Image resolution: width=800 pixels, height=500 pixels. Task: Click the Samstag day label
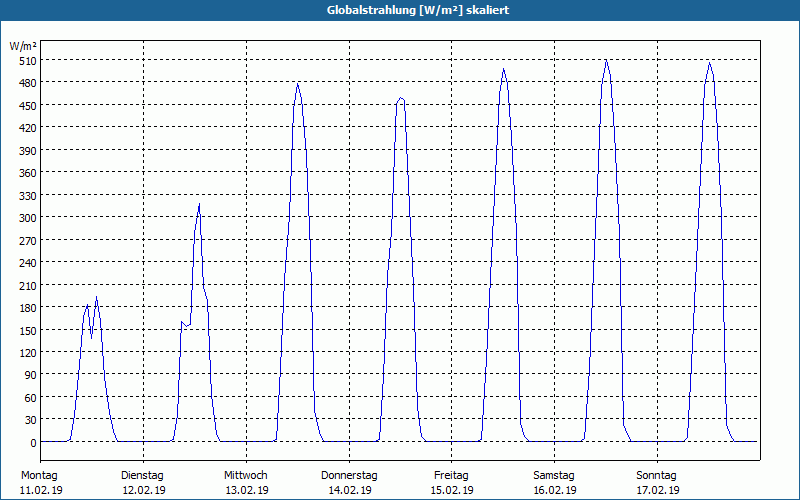(x=554, y=476)
